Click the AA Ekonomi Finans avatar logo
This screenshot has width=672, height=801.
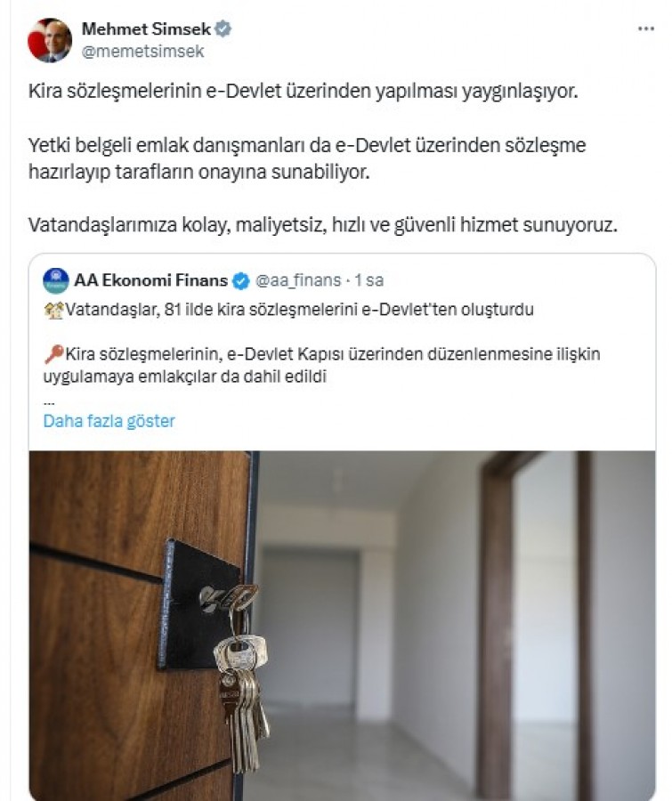click(x=56, y=280)
